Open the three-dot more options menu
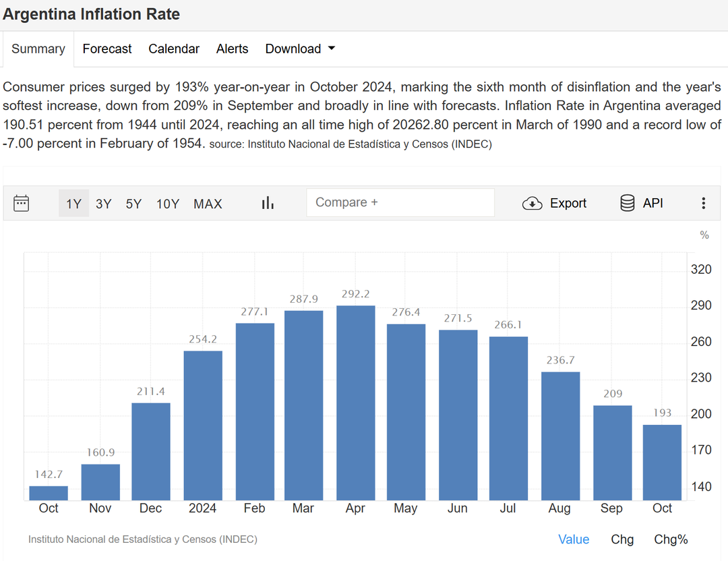 click(703, 203)
